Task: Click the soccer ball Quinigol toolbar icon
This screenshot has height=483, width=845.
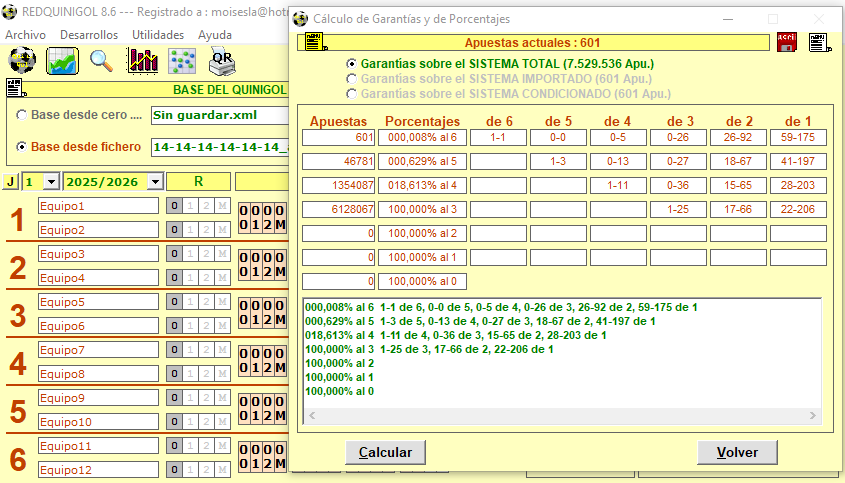Action: (23, 60)
